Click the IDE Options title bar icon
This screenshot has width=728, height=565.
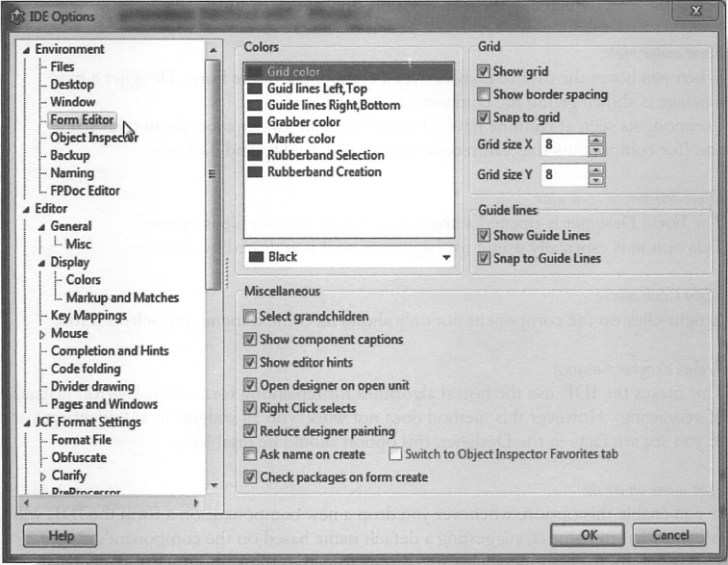[15, 16]
